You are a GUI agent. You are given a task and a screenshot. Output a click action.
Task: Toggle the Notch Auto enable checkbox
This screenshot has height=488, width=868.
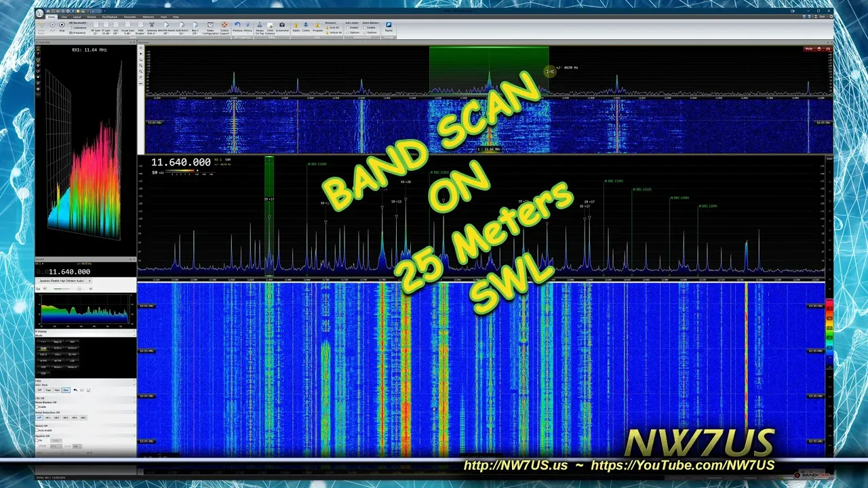[37, 430]
